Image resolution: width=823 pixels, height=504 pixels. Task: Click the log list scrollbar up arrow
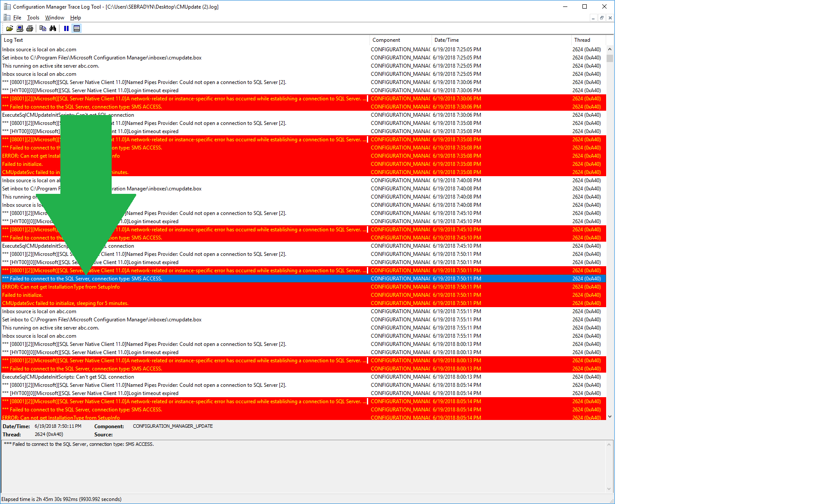tap(610, 49)
